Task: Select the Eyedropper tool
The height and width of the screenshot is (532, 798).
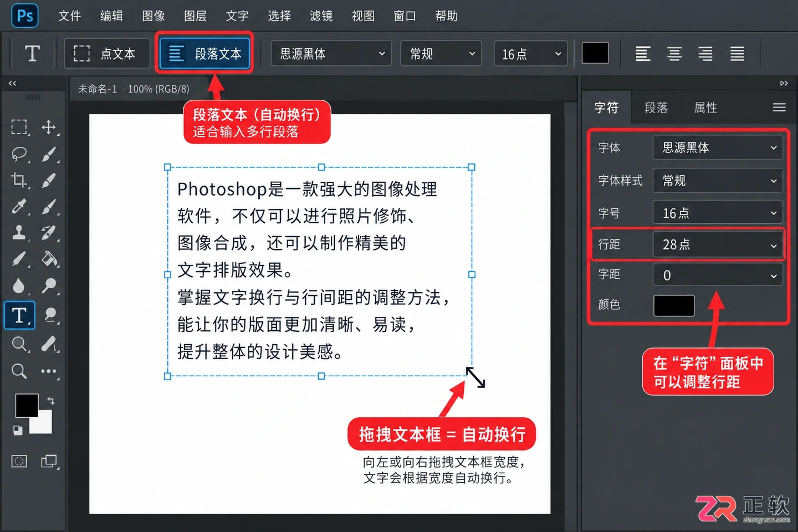Action: (x=19, y=207)
